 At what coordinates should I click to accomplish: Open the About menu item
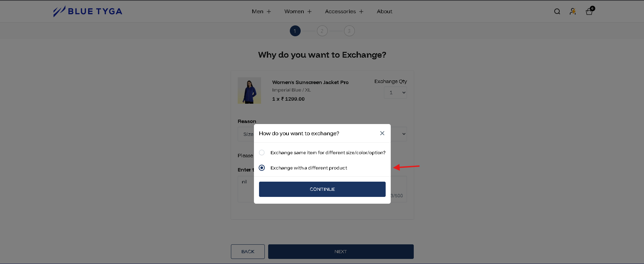click(385, 12)
